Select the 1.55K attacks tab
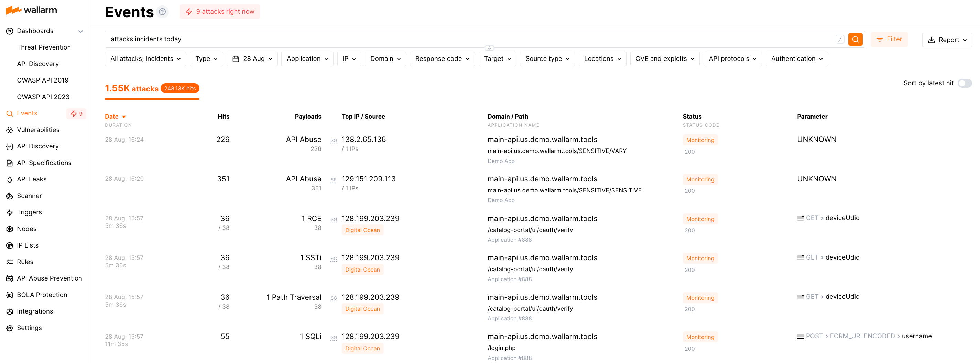980x363 pixels. point(132,89)
